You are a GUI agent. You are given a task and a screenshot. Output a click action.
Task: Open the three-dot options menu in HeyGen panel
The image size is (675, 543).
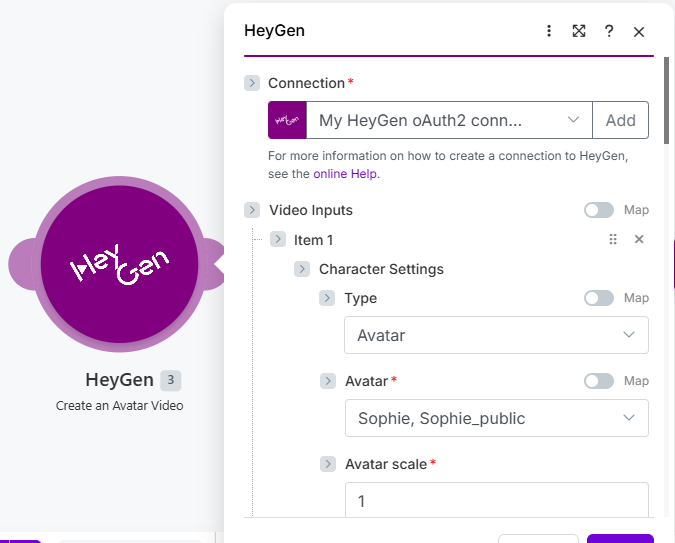click(x=549, y=31)
